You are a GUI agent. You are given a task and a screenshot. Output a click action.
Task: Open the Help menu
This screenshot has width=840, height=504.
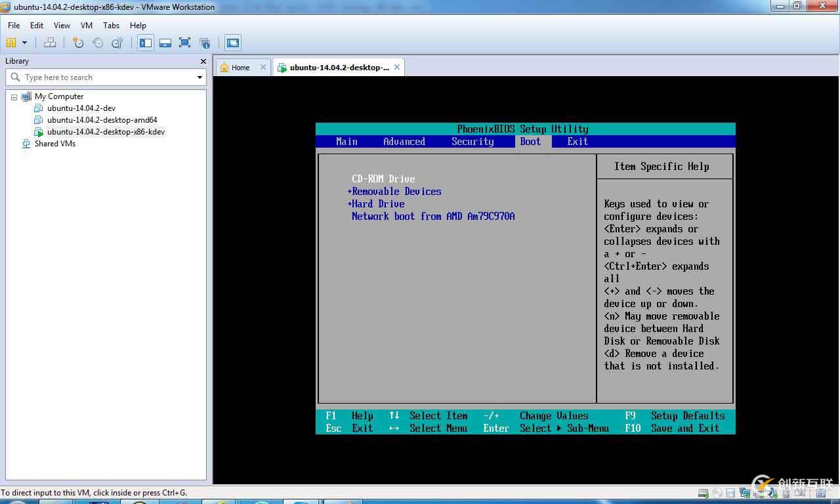138,25
